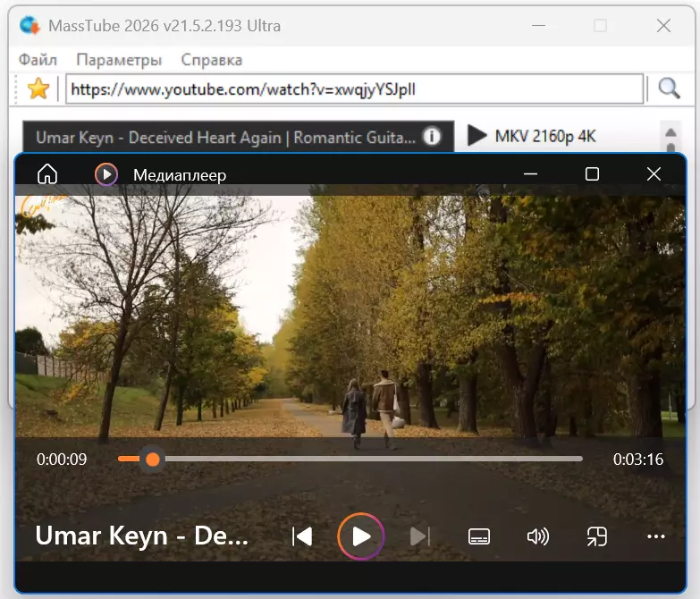Open the Справка menu
This screenshot has height=599, width=700.
[212, 60]
